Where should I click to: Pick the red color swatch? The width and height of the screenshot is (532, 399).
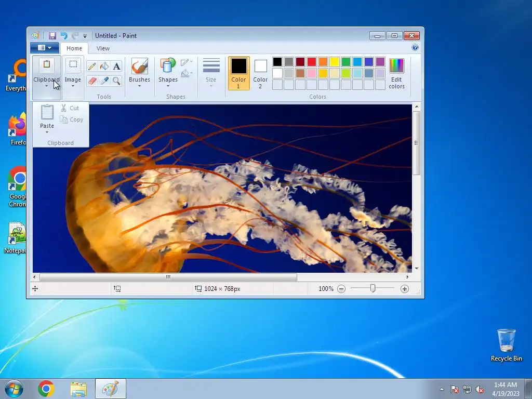pyautogui.click(x=312, y=62)
